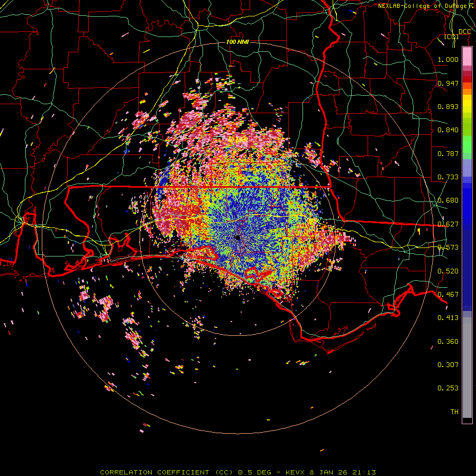Click the 0.680 legend value
This screenshot has width=476, height=476.
tap(448, 200)
